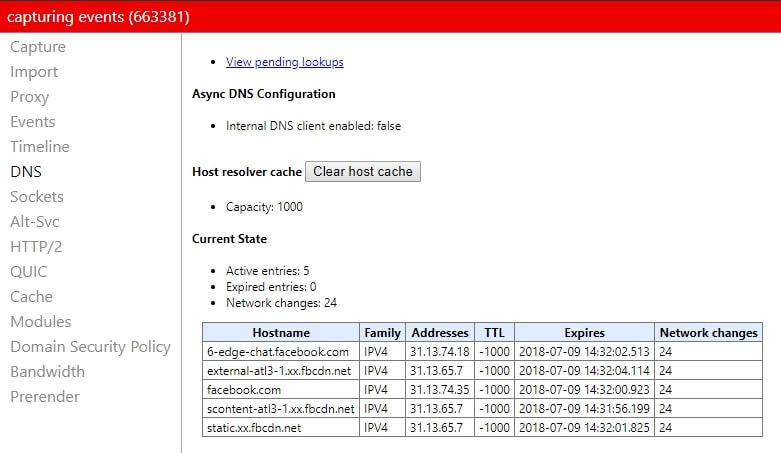781x453 pixels.
Task: Click the Async DNS Configuration heading
Action: (x=263, y=94)
